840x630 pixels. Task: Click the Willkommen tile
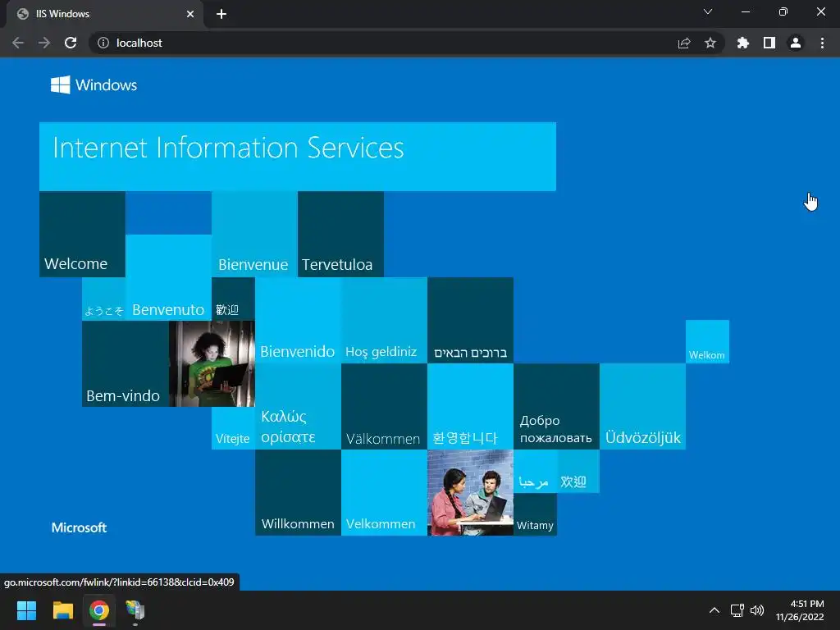(298, 492)
